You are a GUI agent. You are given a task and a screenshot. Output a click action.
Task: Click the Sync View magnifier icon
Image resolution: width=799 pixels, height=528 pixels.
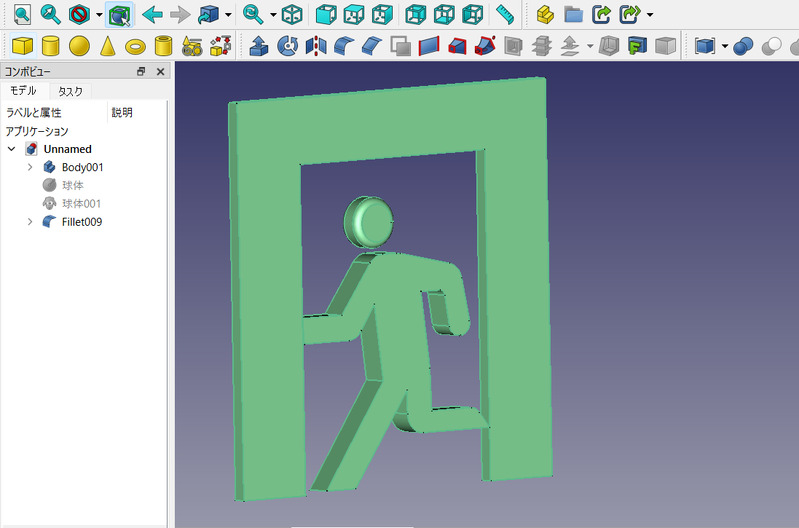(253, 14)
